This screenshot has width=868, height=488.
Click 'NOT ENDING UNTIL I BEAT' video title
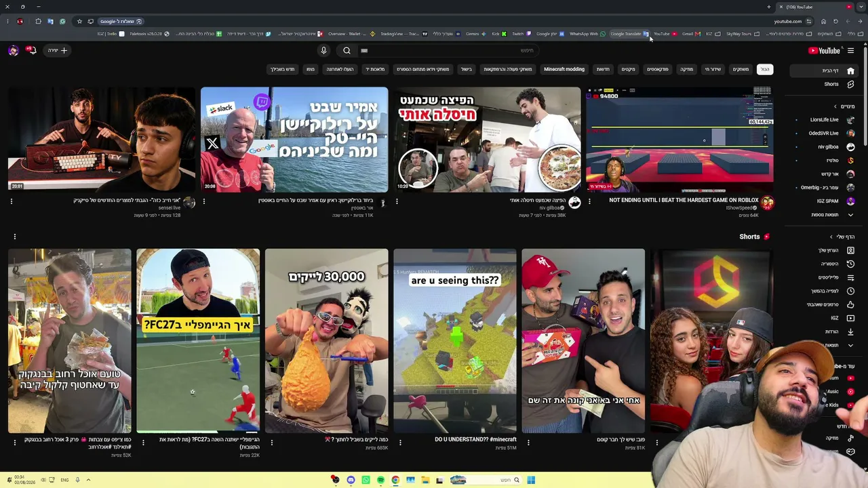(684, 200)
